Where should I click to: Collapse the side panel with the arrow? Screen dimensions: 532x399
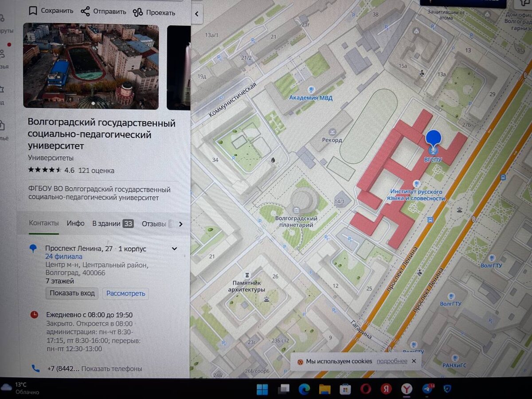pyautogui.click(x=196, y=14)
